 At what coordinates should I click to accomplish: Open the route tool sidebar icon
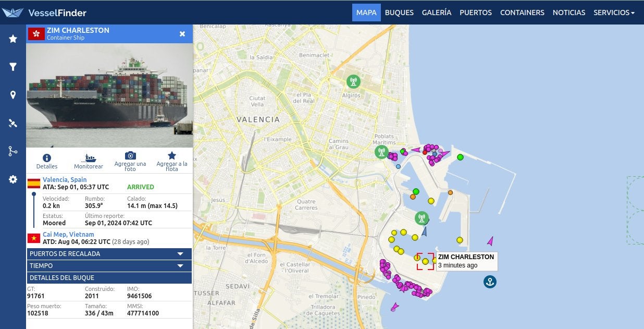[x=13, y=151]
